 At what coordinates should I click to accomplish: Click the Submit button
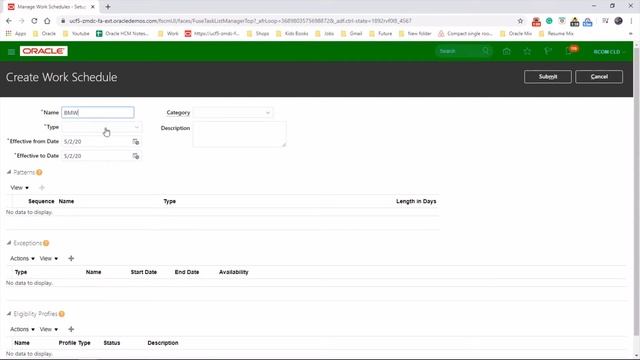pos(547,77)
